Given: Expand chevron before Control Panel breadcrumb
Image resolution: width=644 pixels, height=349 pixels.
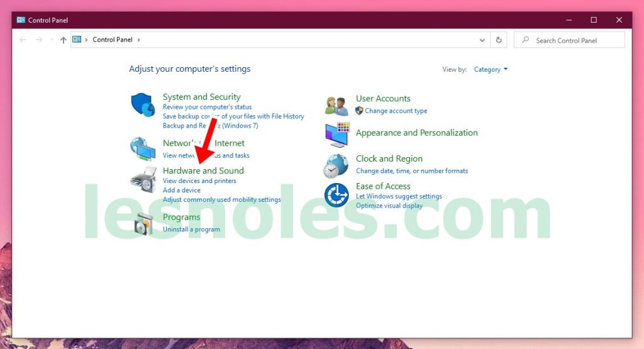Looking at the screenshot, I should click(86, 40).
